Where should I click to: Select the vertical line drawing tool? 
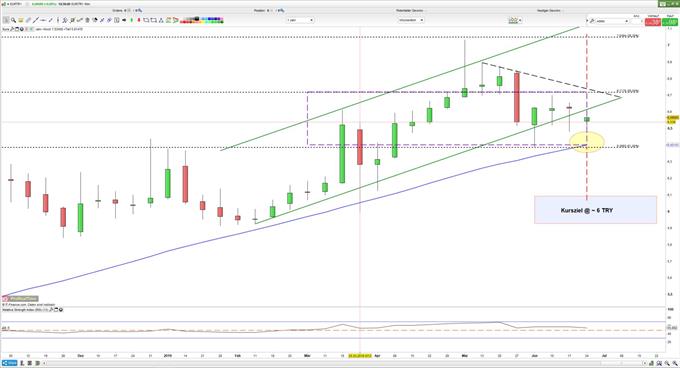(x=58, y=20)
